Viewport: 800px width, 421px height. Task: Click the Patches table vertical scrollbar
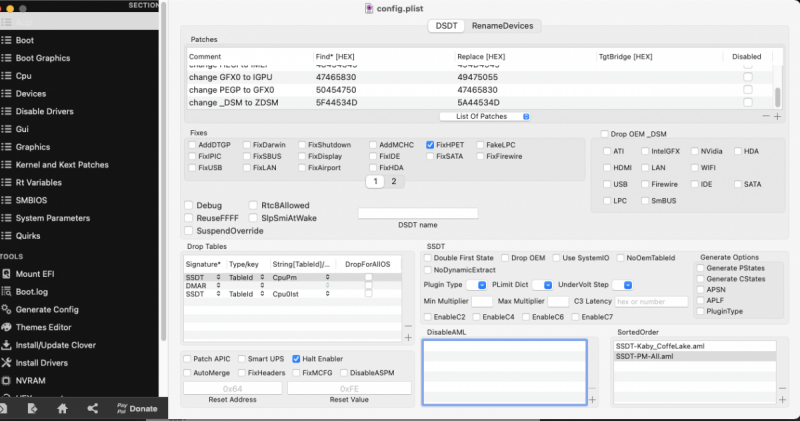(x=777, y=95)
